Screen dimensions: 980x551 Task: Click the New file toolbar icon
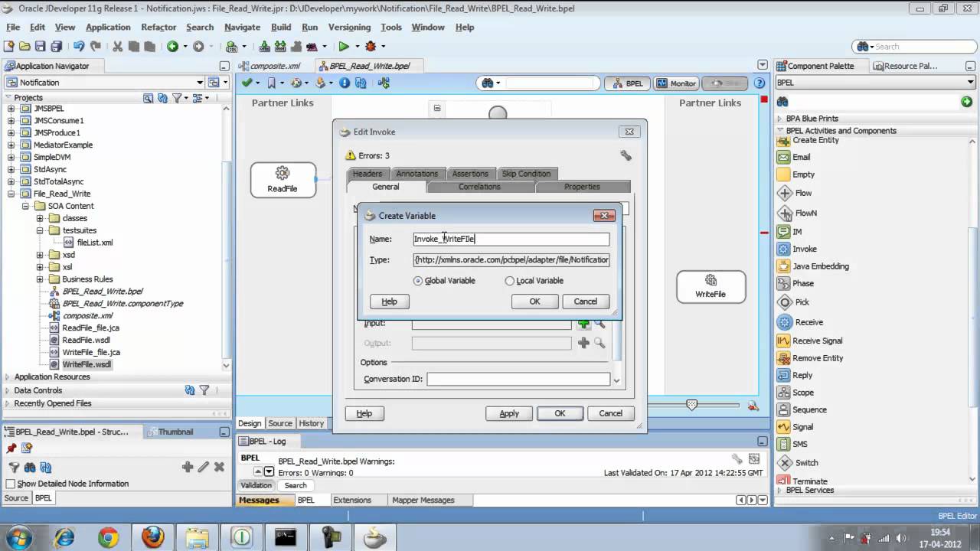click(x=9, y=47)
